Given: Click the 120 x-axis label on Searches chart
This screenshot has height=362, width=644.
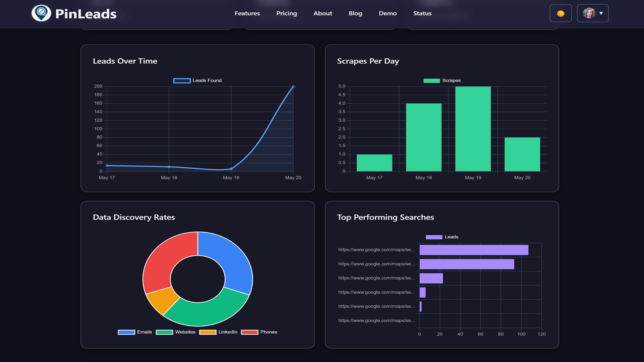Looking at the screenshot, I should [542, 334].
